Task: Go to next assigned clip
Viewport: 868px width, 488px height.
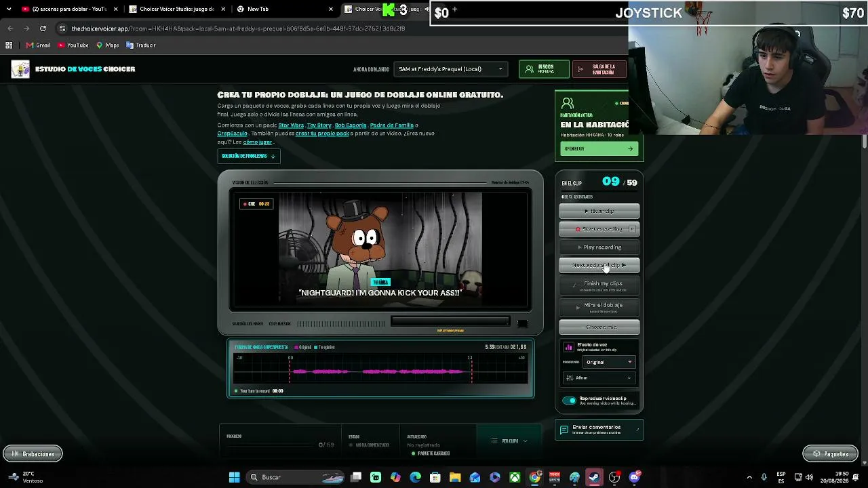Action: (599, 266)
